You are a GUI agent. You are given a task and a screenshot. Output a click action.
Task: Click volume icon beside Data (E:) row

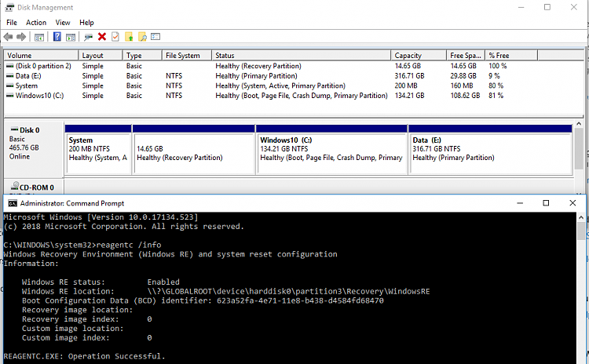10,76
